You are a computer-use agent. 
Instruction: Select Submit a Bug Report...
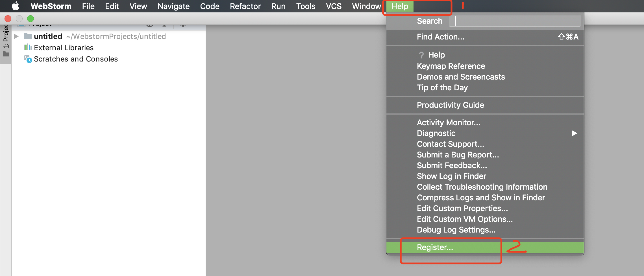485,155
